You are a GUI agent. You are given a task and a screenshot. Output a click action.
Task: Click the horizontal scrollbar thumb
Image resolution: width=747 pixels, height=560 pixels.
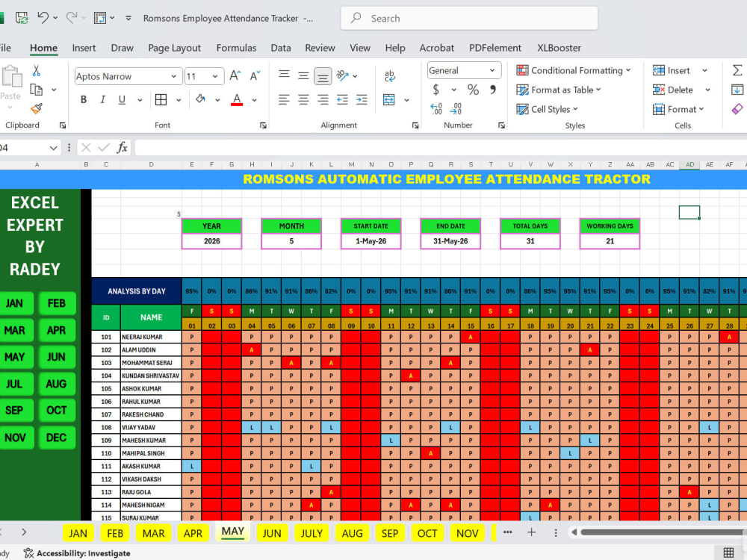[x=663, y=532]
